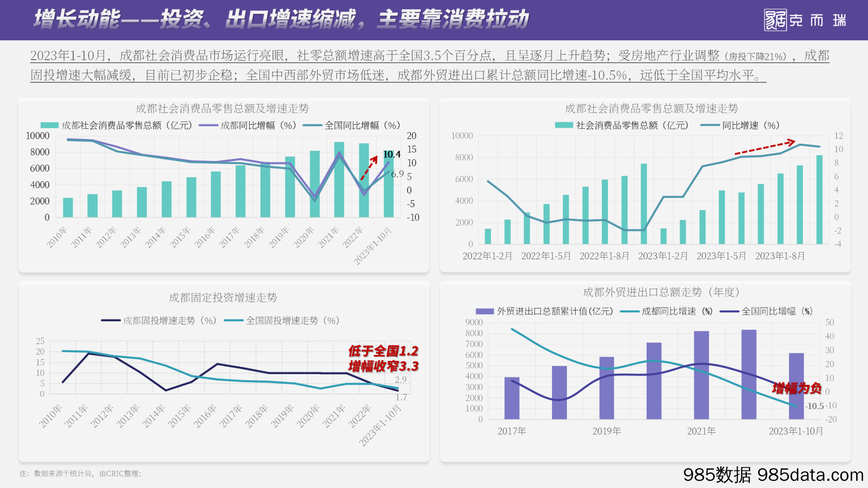Viewport: 868px width, 488px height.
Task: Click purple bar above 2019年 in foreign-trade chart
Action: 607,388
